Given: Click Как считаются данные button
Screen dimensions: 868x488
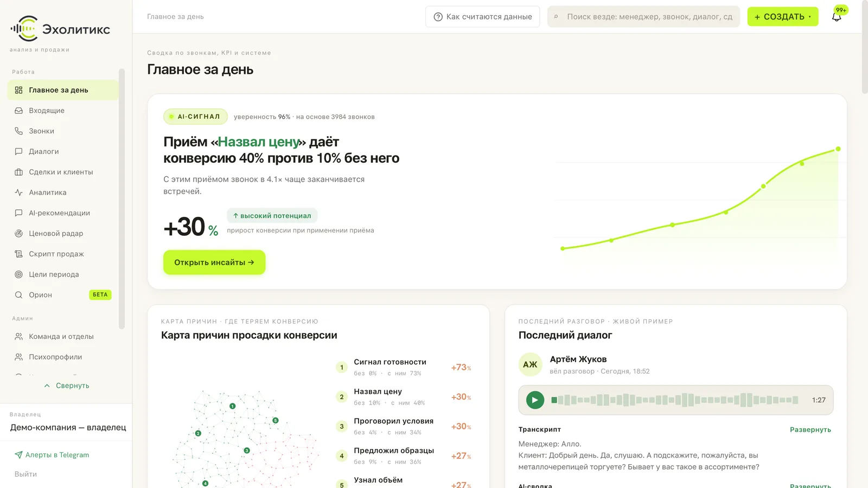Looking at the screenshot, I should [x=483, y=17].
